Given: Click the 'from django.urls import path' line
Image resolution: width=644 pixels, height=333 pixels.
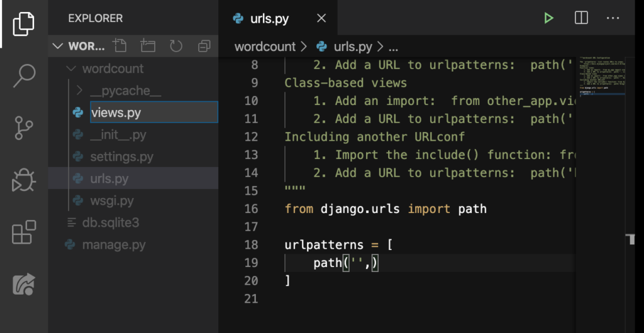Looking at the screenshot, I should click(x=386, y=209).
